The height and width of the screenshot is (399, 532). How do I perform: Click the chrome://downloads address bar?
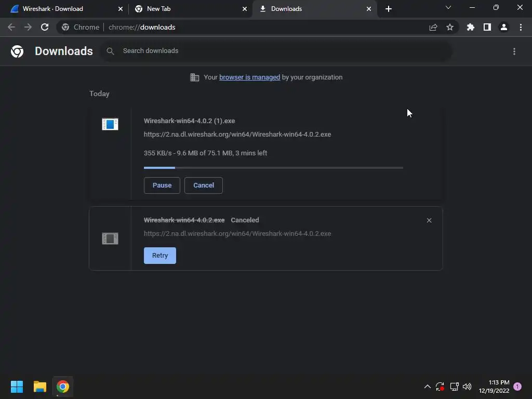click(258, 27)
